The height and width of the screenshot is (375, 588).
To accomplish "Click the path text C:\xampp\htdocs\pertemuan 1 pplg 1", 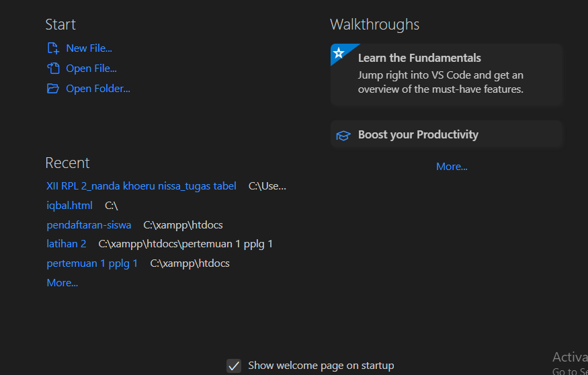I will tap(185, 244).
